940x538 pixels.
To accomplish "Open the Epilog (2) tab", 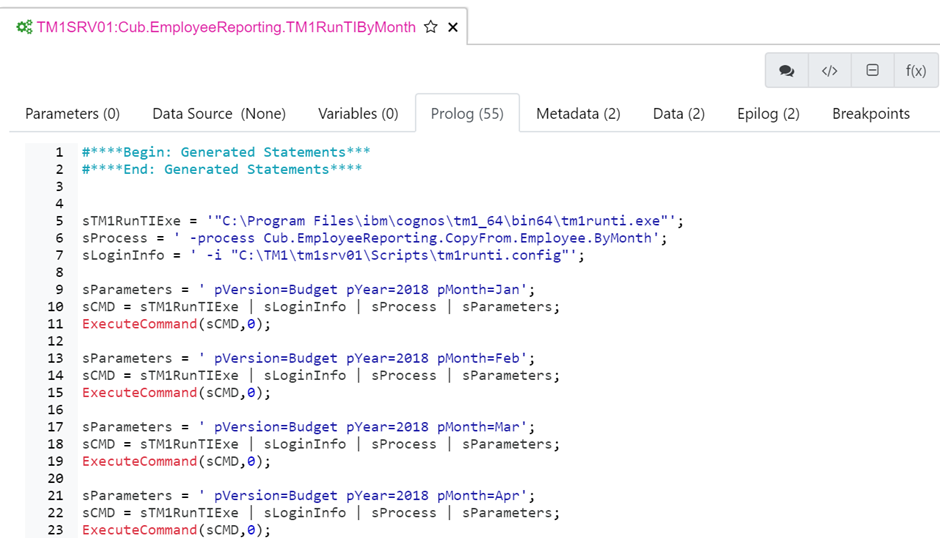I will coord(768,114).
